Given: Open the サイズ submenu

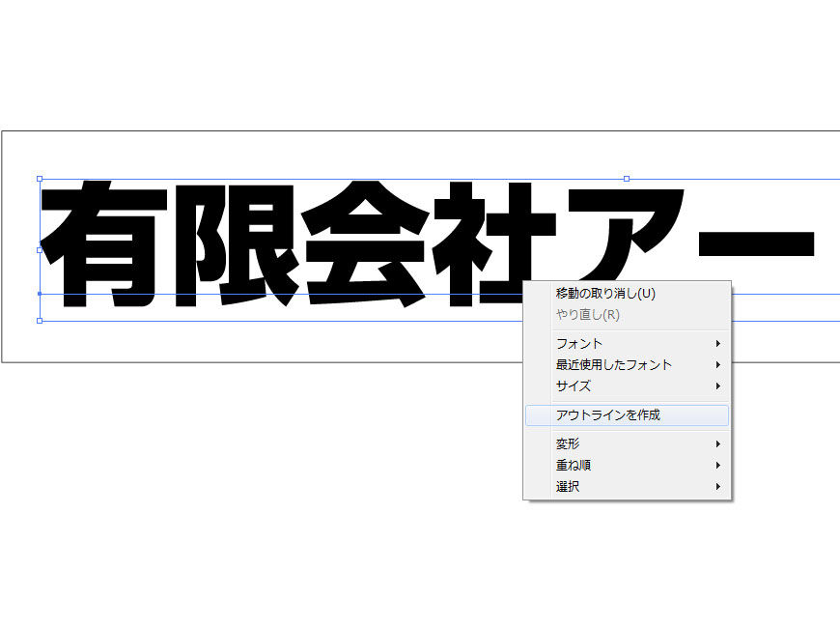Looking at the screenshot, I should click(x=627, y=385).
